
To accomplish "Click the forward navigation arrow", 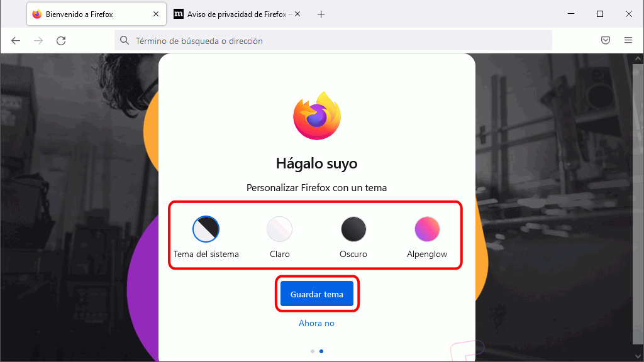I will [38, 41].
